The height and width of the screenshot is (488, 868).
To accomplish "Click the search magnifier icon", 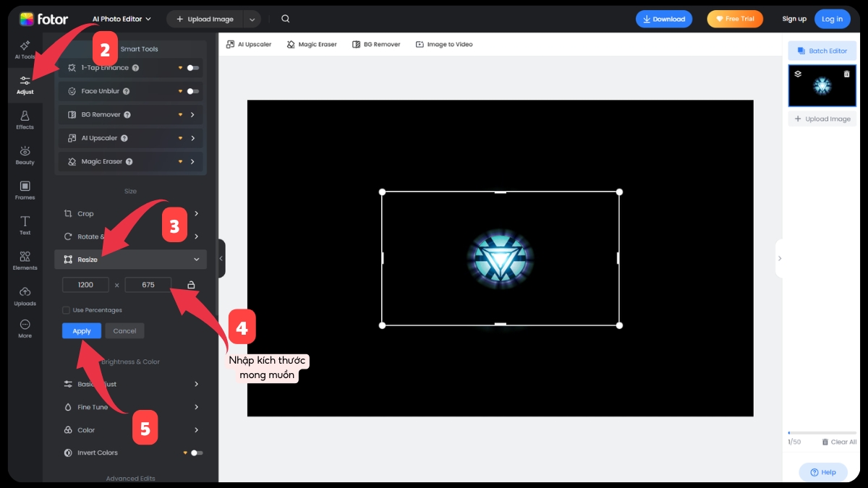I will (x=286, y=19).
